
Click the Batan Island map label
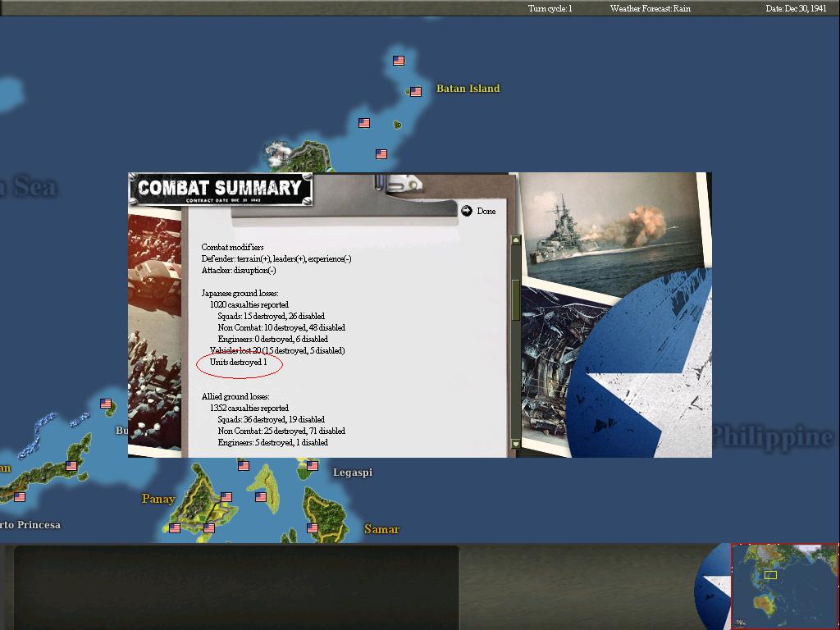pyautogui.click(x=468, y=89)
